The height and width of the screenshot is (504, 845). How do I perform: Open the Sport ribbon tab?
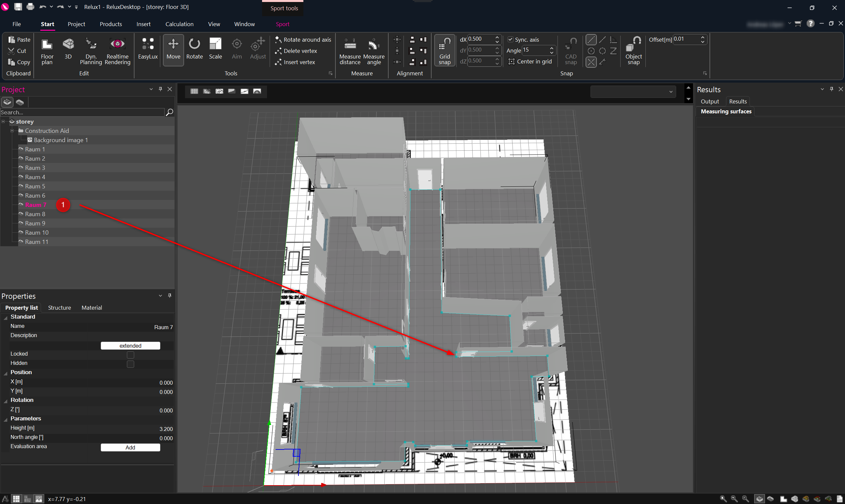click(x=283, y=24)
